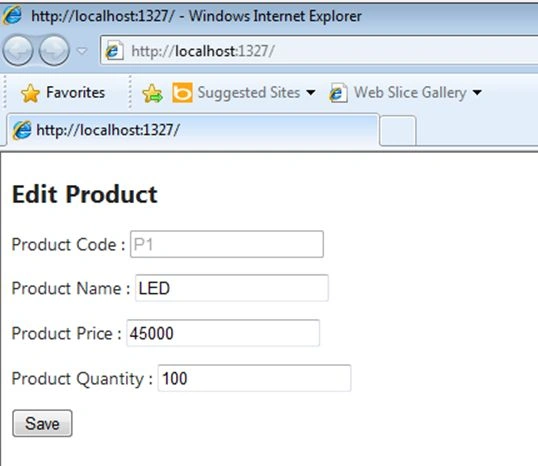Click the Product Code field
Viewport: 538px width, 466px height.
227,244
